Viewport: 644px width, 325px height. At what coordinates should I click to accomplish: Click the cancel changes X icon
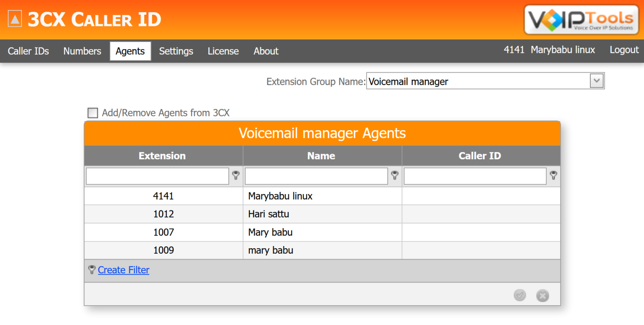tap(543, 296)
